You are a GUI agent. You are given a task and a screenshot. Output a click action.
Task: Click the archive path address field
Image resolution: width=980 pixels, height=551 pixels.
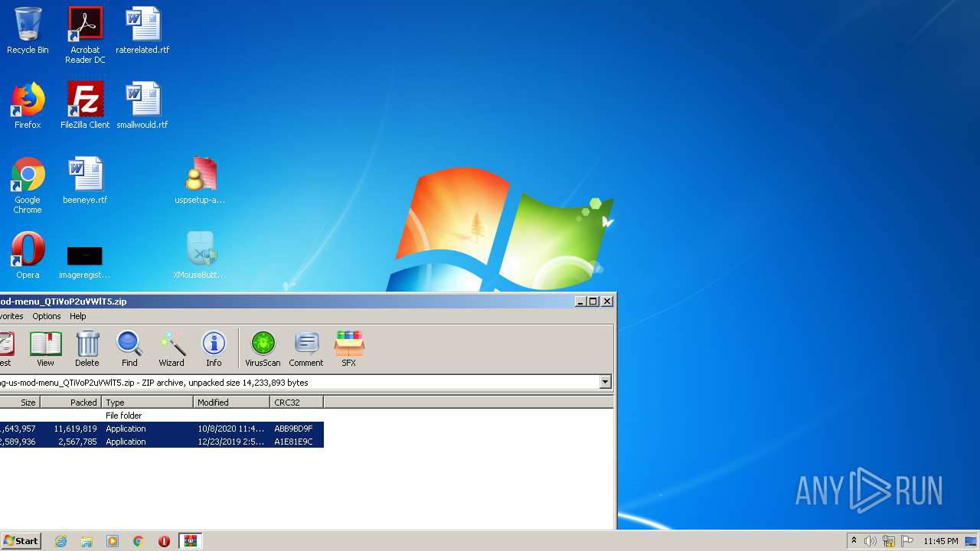[299, 382]
